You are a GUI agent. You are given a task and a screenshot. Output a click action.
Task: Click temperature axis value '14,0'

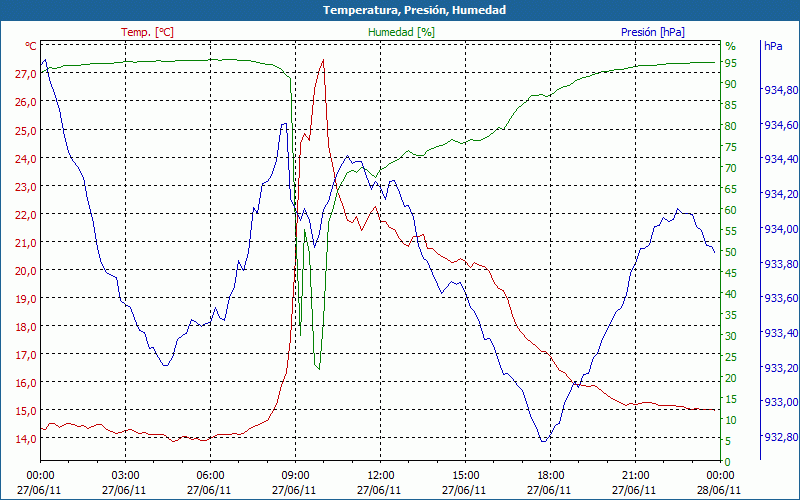(x=26, y=439)
